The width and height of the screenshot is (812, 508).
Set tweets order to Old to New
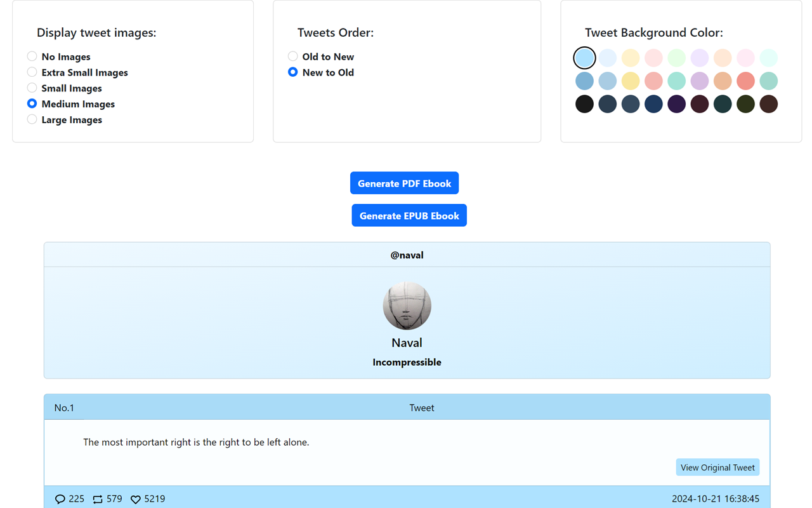coord(292,57)
